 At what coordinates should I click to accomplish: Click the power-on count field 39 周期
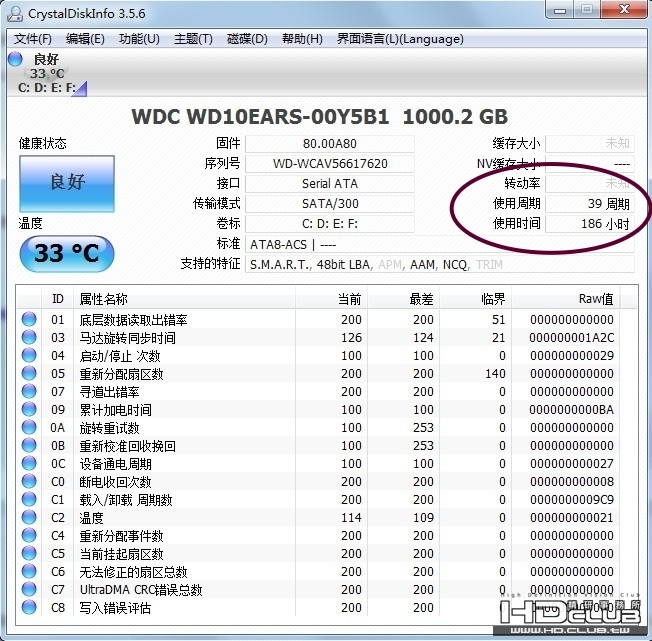[590, 204]
